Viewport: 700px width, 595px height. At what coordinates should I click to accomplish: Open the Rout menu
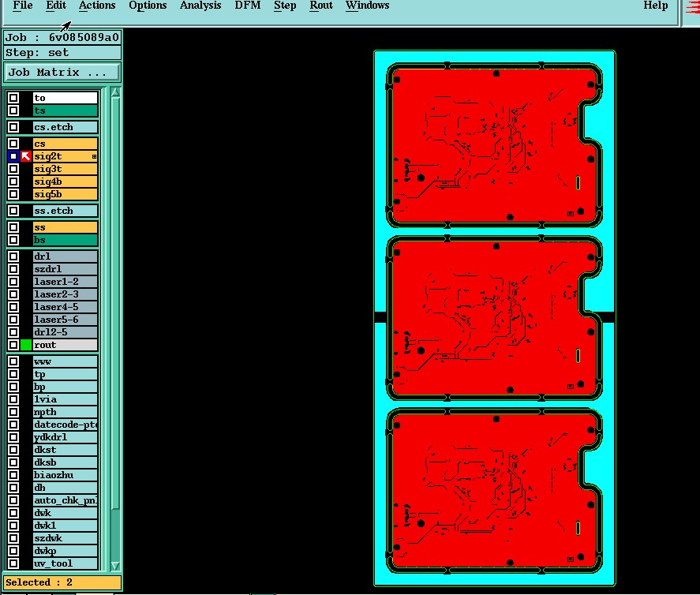pos(321,6)
